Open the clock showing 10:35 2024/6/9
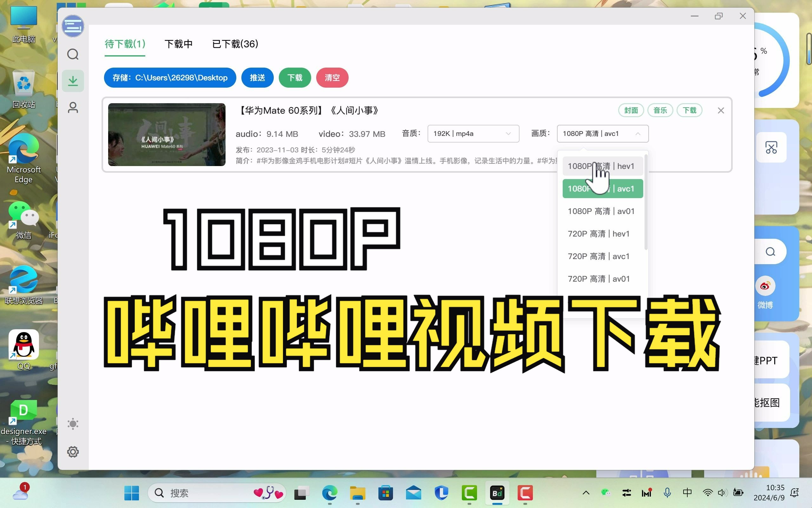This screenshot has height=508, width=812. pos(769,492)
